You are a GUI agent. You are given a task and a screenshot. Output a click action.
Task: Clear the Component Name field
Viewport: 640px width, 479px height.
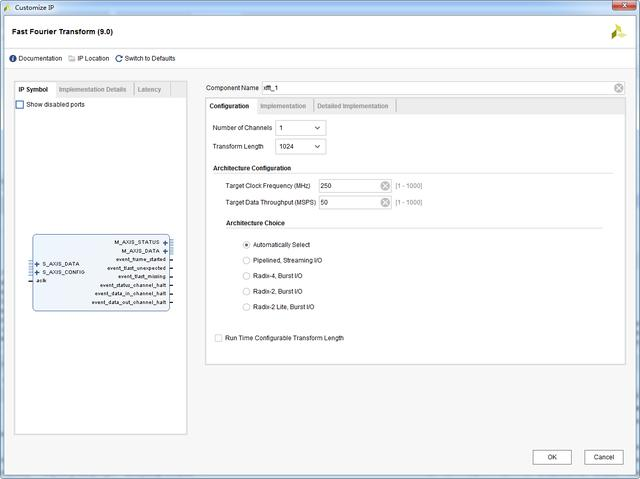click(619, 88)
